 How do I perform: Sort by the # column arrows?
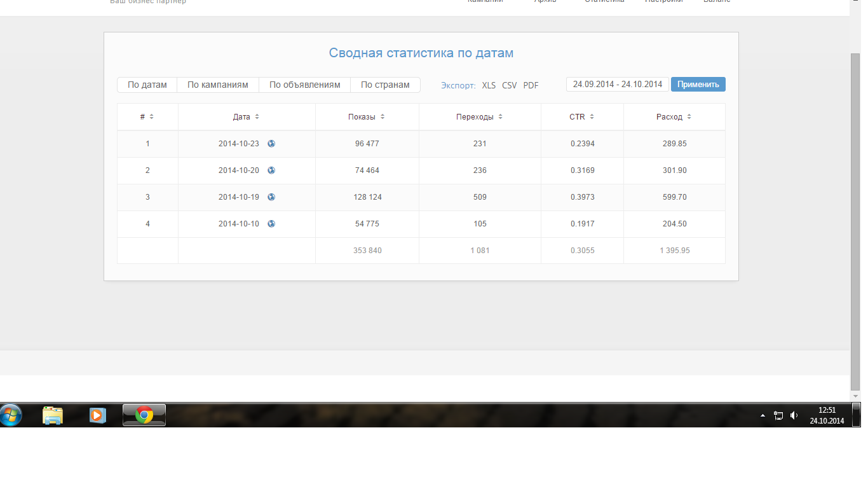(x=152, y=117)
